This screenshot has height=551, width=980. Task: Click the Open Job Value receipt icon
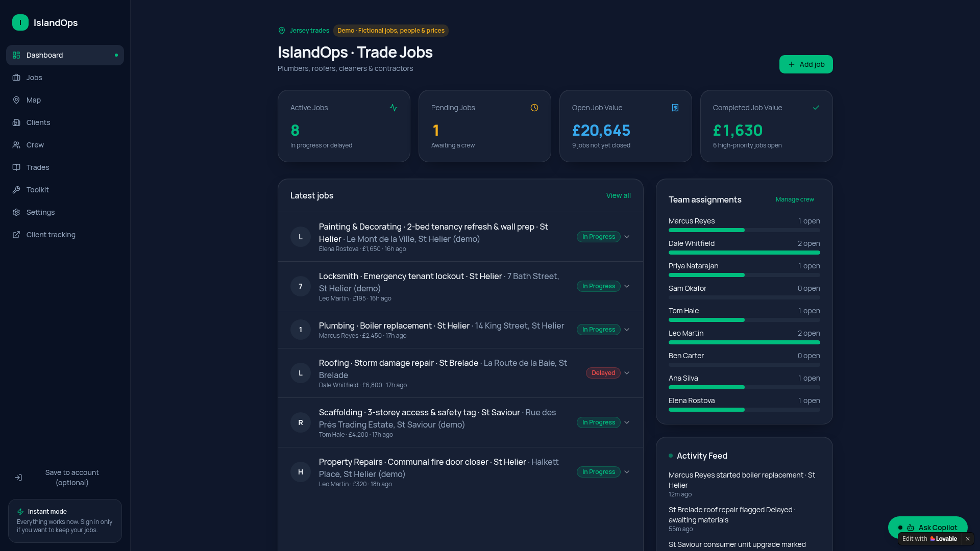point(675,108)
